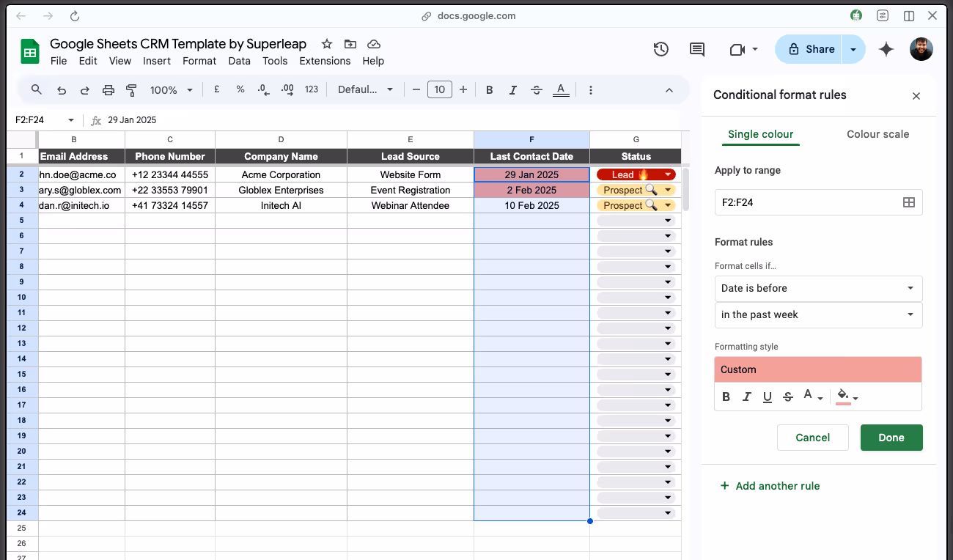Open the Format menu
Viewport: 953px width, 560px height.
coord(199,61)
